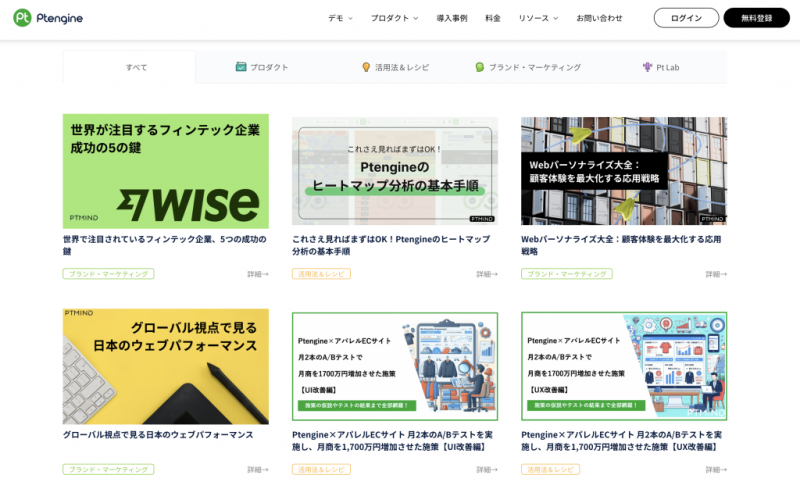800x489 pixels.
Task: Click the article title ending 【UX改善編】
Action: (621, 441)
